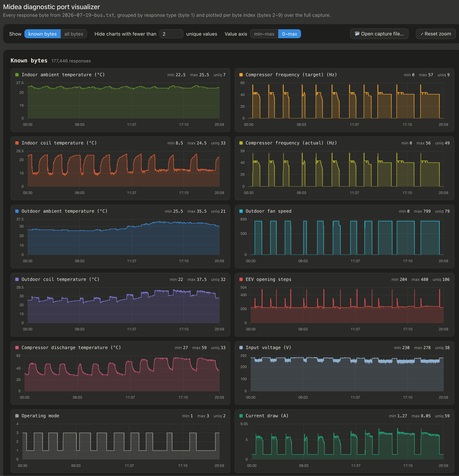The height and width of the screenshot is (476, 459).
Task: Click 'uniq 7' on Indoor ambient temperature
Action: pos(219,75)
